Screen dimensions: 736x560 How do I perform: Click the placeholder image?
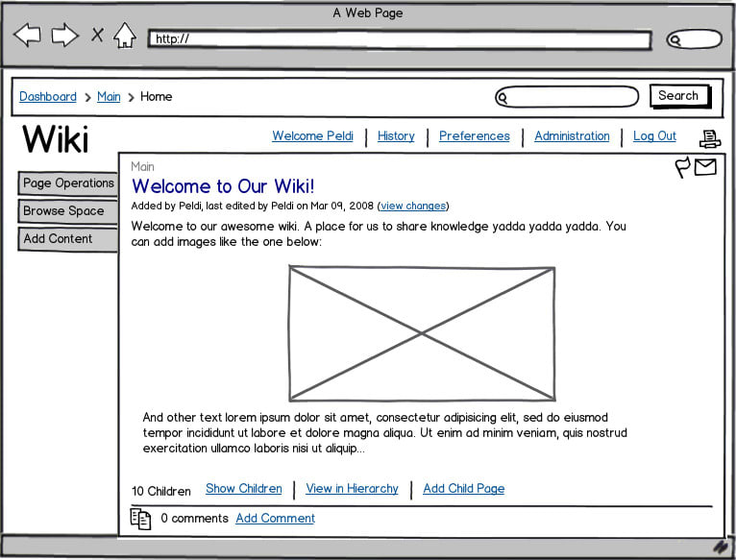click(x=422, y=333)
